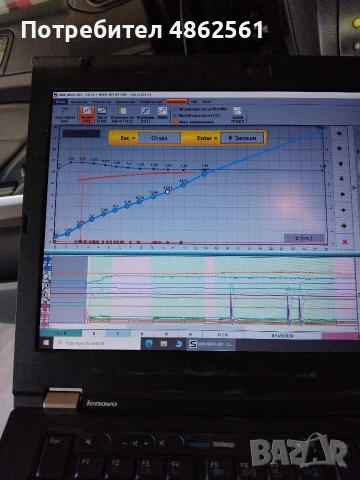Screen dimensions: 360x480
Task: Click the blue arrow icon atop oscilloscope sidebar
Action: pos(48,259)
